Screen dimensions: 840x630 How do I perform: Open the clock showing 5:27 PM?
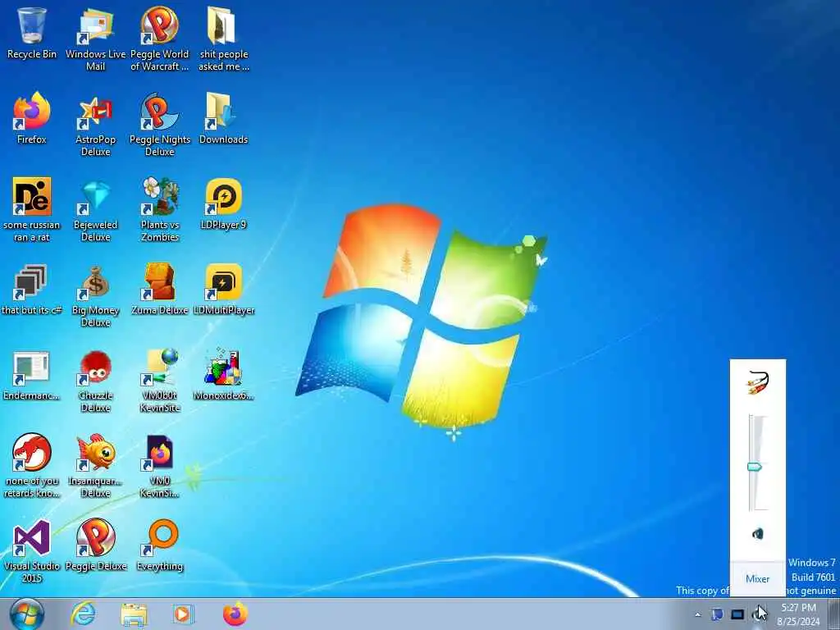coord(799,614)
